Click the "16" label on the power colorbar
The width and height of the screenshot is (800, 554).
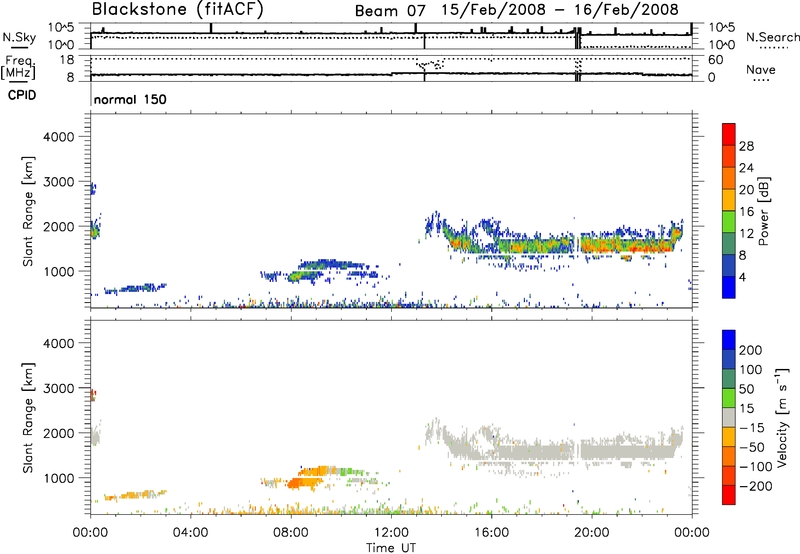coord(746,212)
